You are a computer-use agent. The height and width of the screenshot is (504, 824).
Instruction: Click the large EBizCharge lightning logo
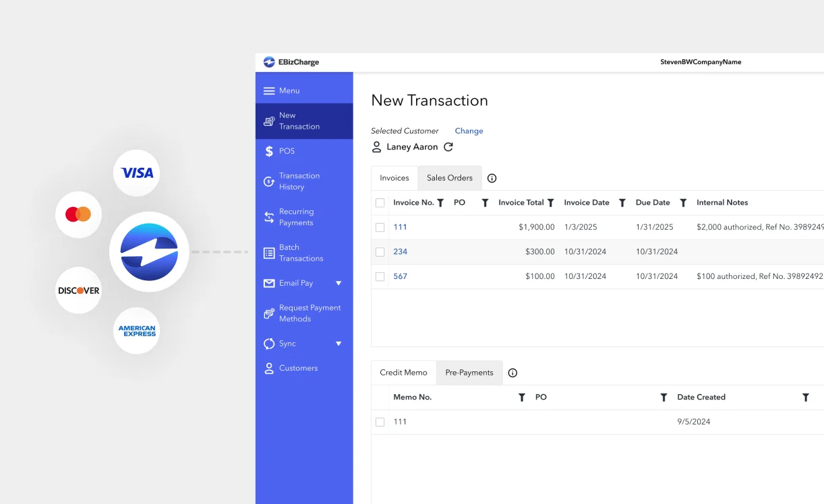tap(149, 252)
